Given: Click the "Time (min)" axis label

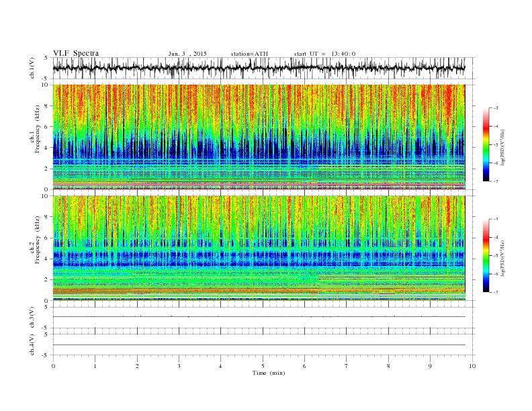Looking at the screenshot, I should click(x=269, y=373).
